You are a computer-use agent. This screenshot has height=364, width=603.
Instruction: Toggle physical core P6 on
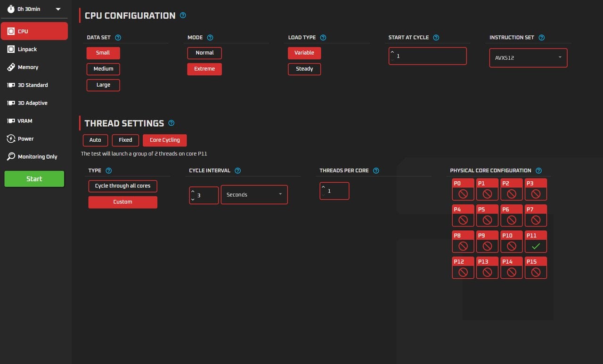click(512, 216)
